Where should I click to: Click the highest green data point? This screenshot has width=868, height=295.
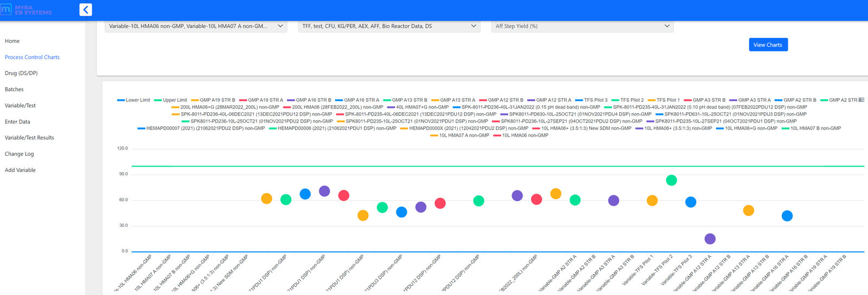pos(671,180)
